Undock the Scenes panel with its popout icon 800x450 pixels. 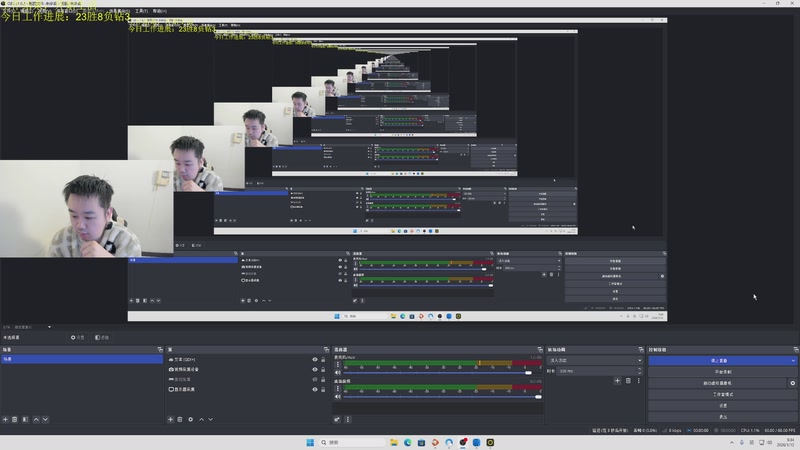tap(160, 349)
